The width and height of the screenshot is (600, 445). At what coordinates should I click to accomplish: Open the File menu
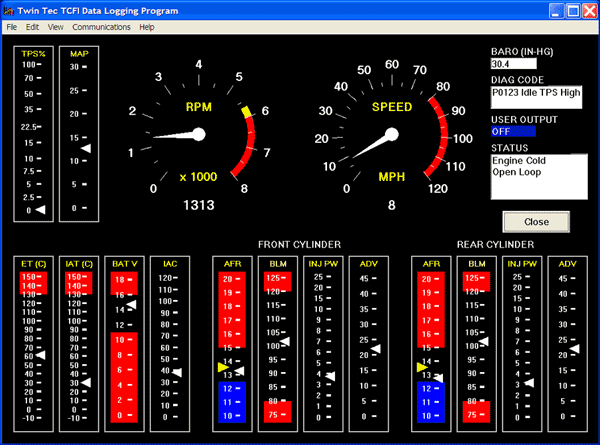12,27
